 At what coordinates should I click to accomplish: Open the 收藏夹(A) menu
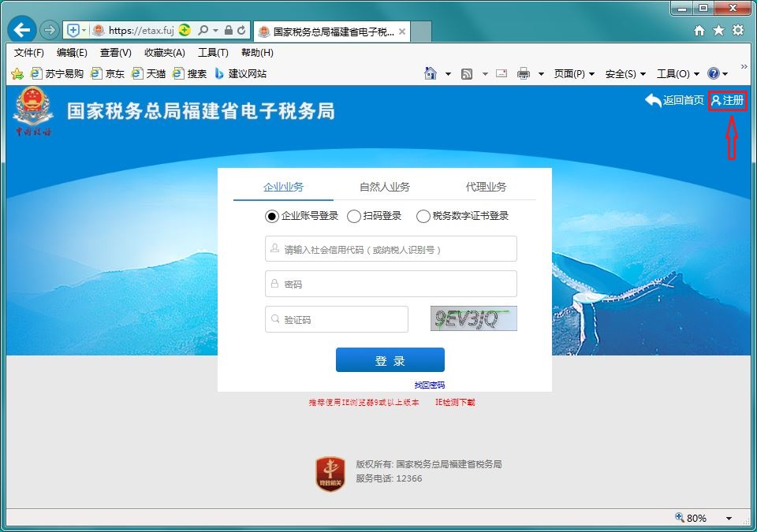coord(163,53)
